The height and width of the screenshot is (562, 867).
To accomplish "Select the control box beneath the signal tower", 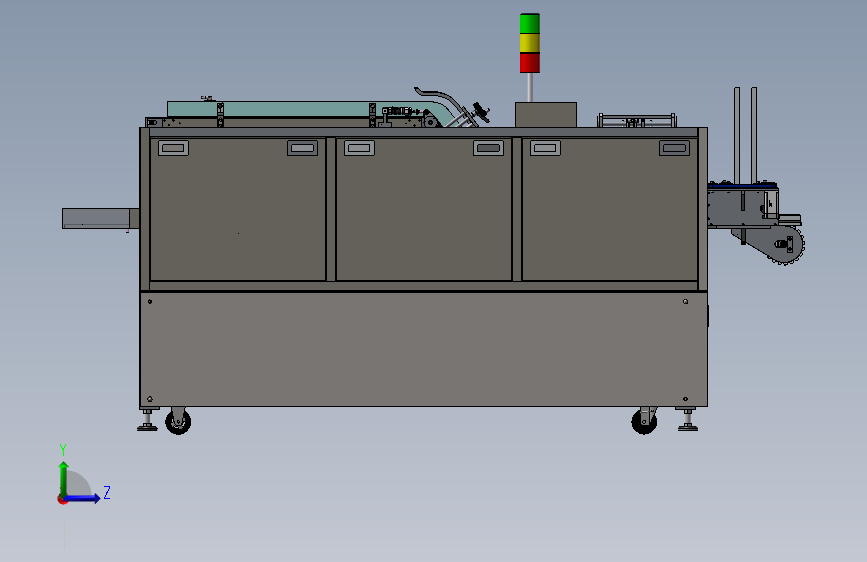I will 546,115.
